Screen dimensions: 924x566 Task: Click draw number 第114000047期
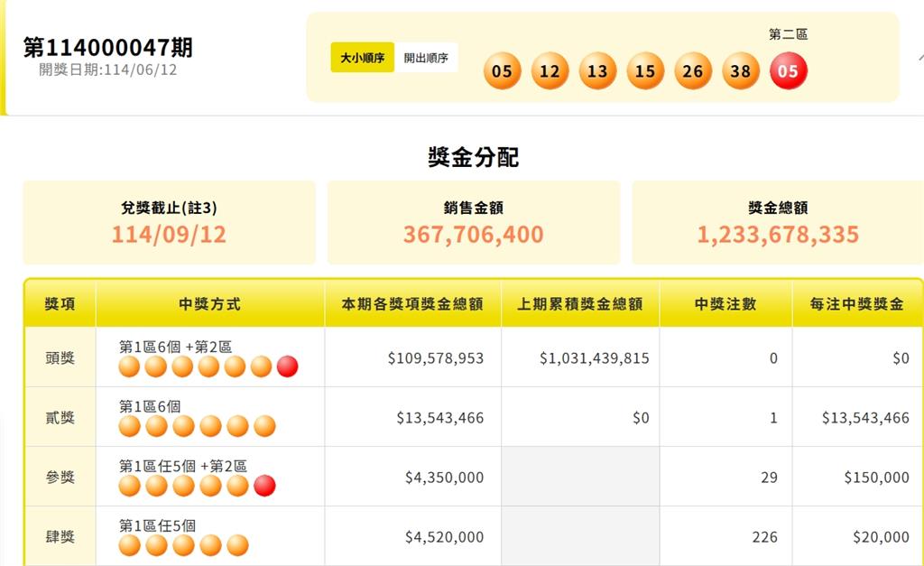coord(108,47)
